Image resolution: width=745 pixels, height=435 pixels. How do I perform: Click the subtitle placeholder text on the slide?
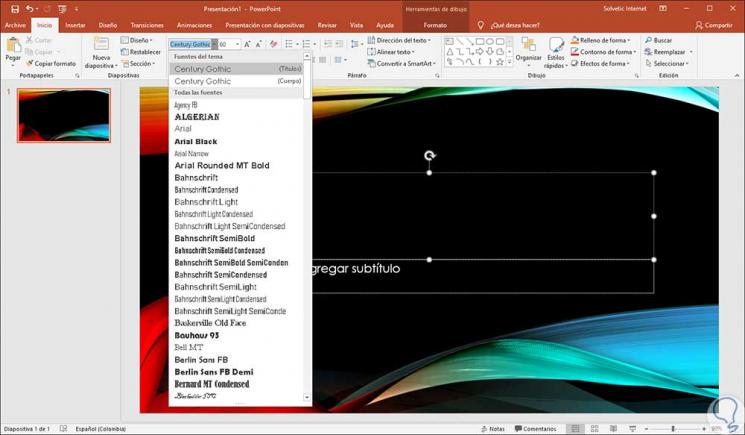pyautogui.click(x=356, y=269)
